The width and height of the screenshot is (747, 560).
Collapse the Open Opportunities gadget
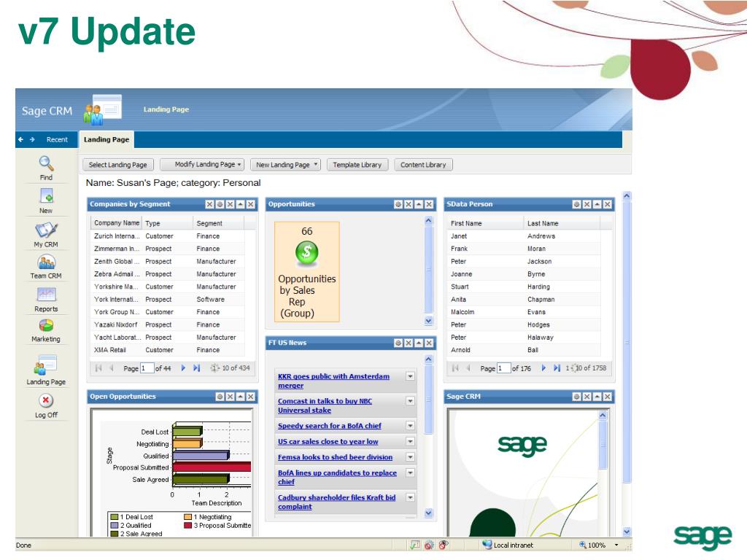[240, 397]
